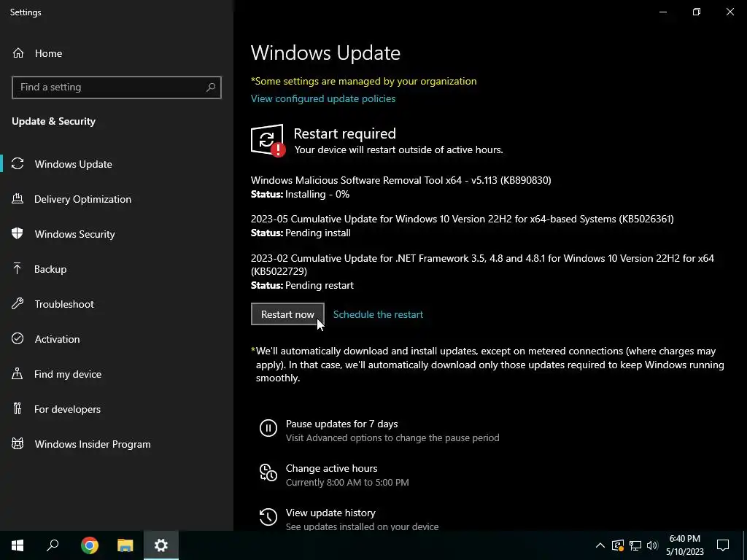Click the Settings gear in taskbar
Image resolution: width=747 pixels, height=560 pixels.
(x=161, y=545)
